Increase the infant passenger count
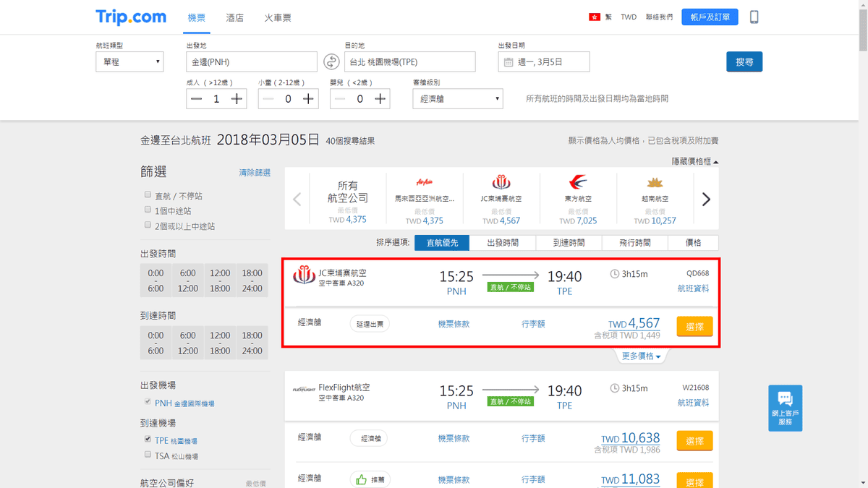Viewport: 868px width, 488px height. pyautogui.click(x=380, y=99)
